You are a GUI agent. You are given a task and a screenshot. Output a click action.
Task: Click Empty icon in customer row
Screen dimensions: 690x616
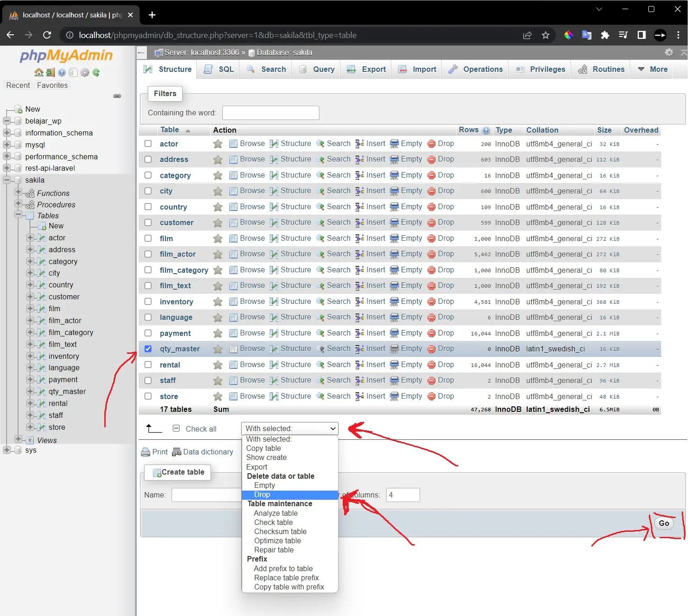click(394, 222)
